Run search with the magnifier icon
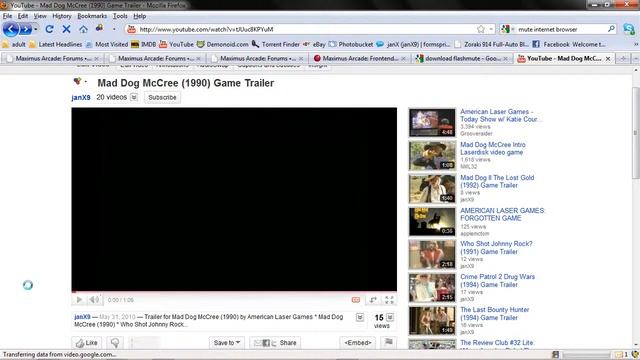Screen dimensions: 640x360 tap(611, 29)
